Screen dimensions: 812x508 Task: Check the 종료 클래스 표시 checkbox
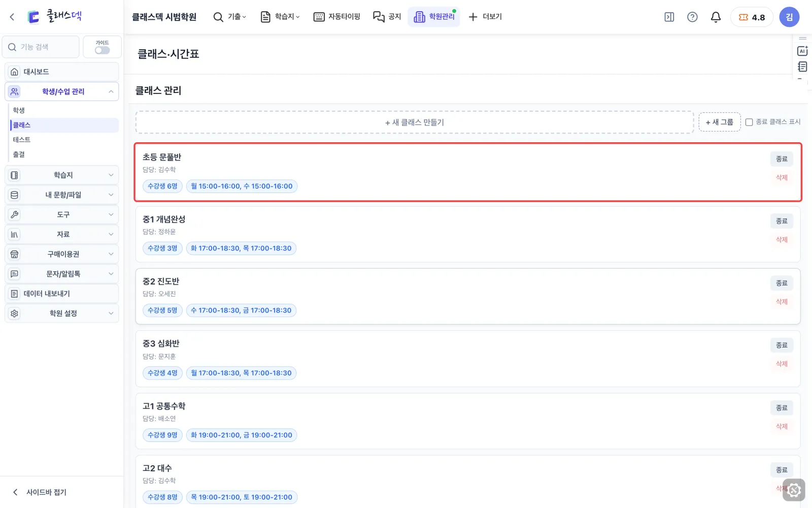[749, 122]
